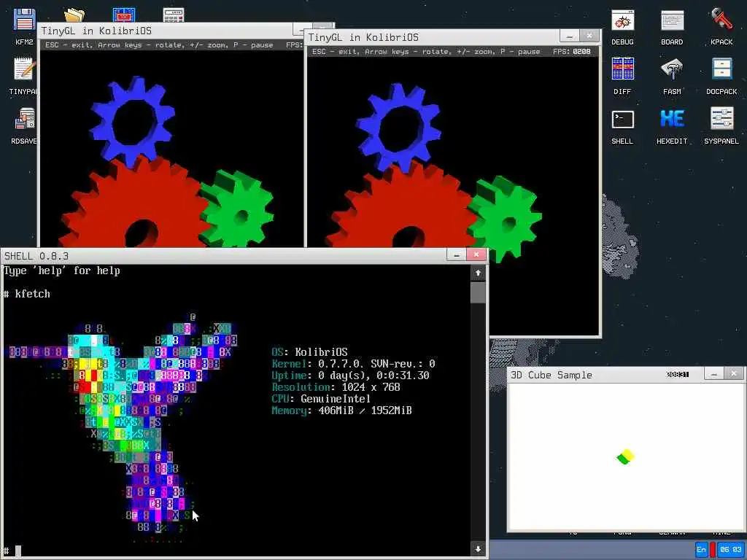The height and width of the screenshot is (560, 747).
Task: Click the 'Memory: 406MiB / 1952MiB' line
Action: pos(341,411)
